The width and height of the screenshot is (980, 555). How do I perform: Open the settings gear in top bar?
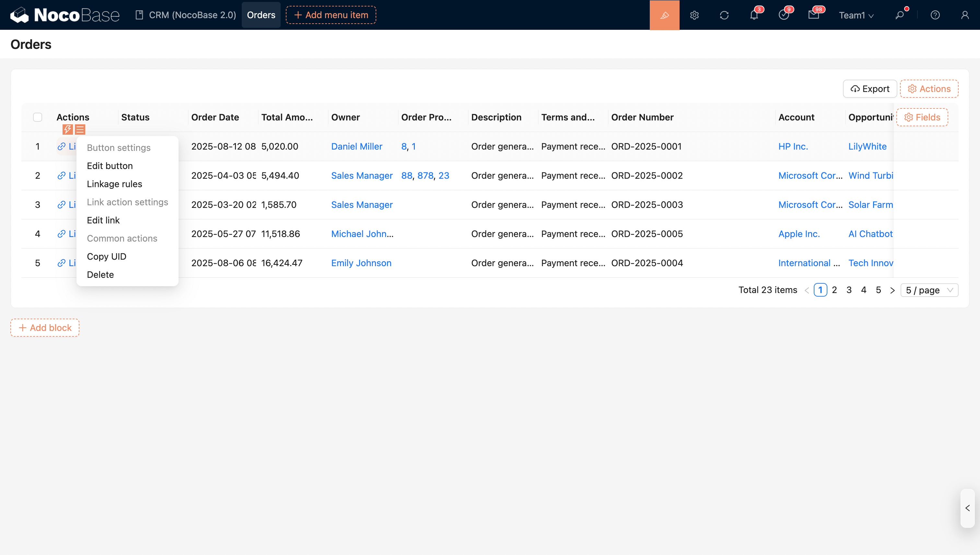click(x=694, y=15)
